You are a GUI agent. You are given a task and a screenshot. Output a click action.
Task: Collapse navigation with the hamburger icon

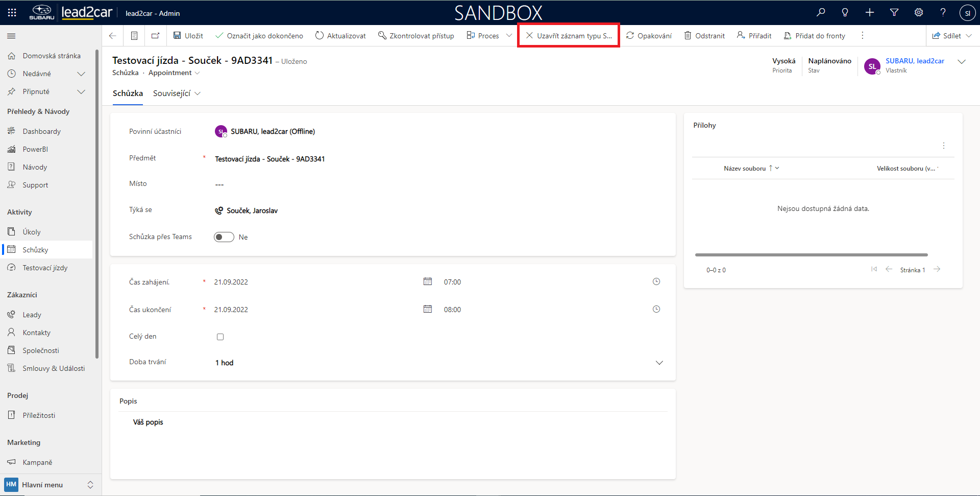tap(11, 36)
